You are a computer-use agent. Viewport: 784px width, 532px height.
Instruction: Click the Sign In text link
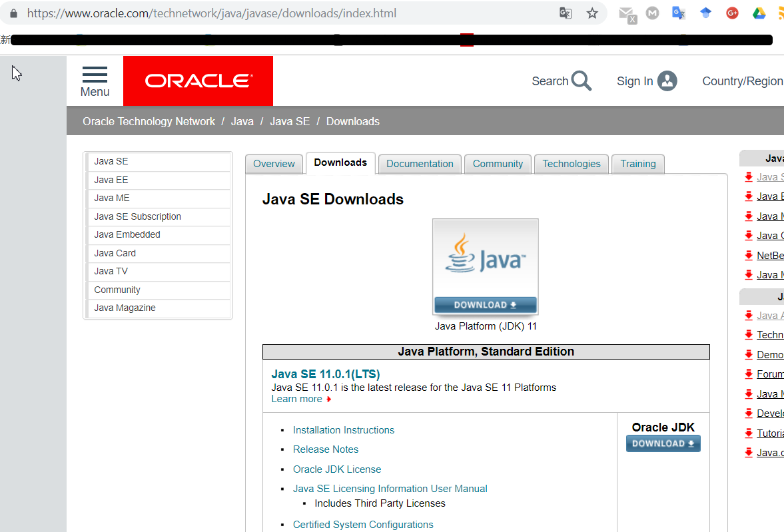point(635,81)
